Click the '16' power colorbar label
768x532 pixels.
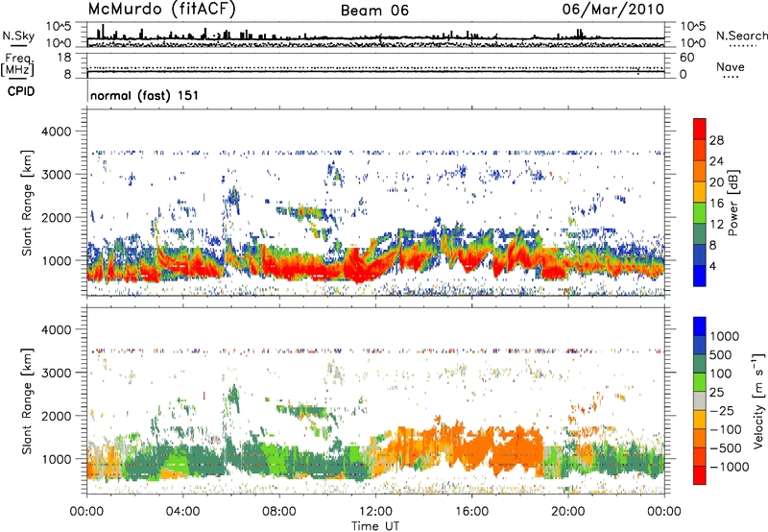[x=716, y=204]
